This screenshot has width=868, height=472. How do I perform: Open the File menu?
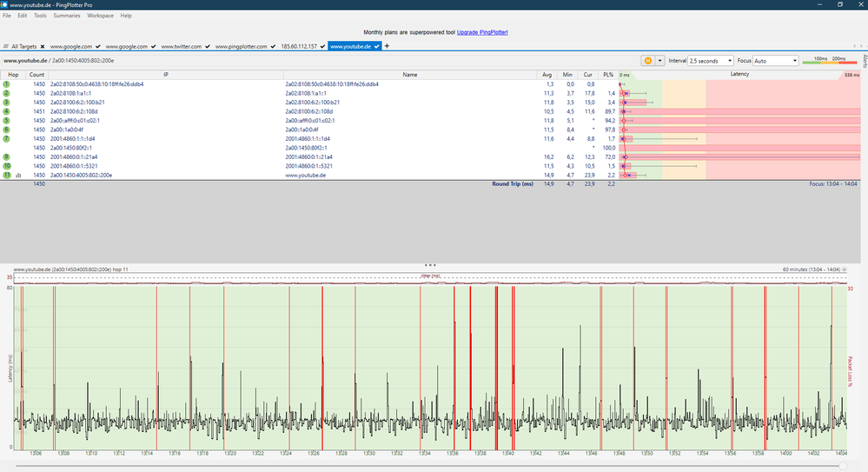[7, 16]
